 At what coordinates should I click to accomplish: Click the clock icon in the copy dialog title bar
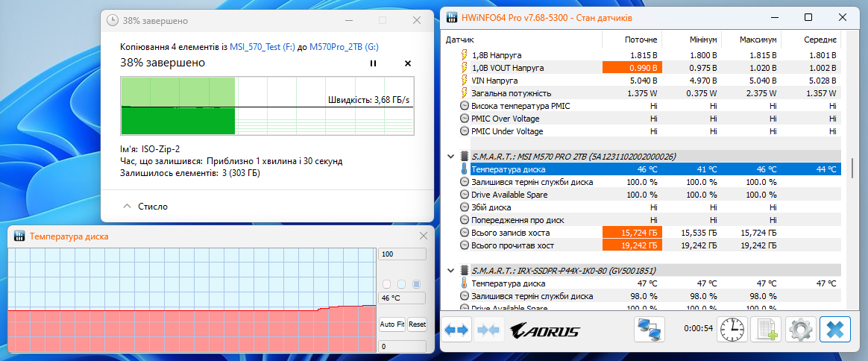click(x=113, y=20)
